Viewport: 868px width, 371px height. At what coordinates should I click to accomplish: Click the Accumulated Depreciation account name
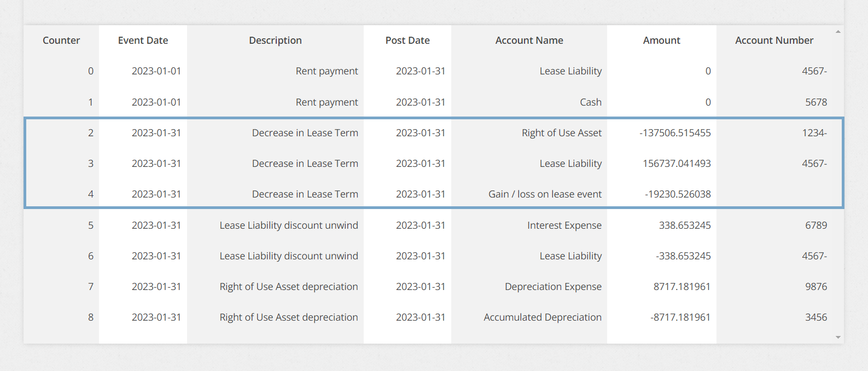click(543, 317)
